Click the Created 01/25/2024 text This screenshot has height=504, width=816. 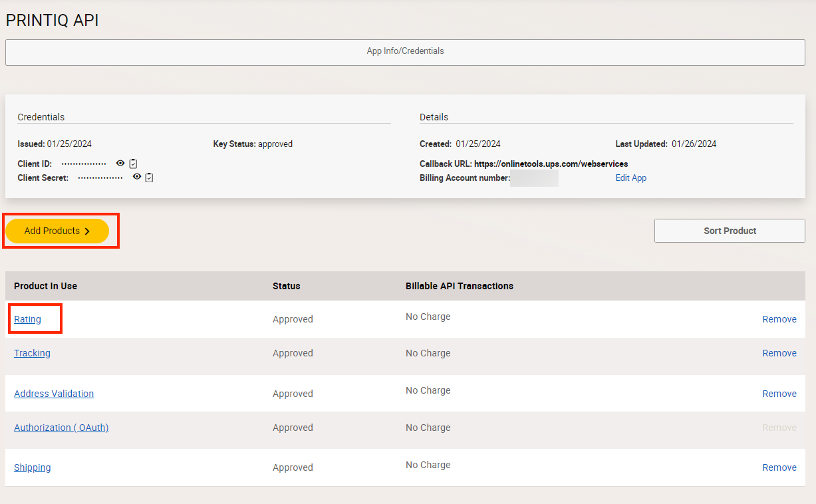click(x=460, y=144)
